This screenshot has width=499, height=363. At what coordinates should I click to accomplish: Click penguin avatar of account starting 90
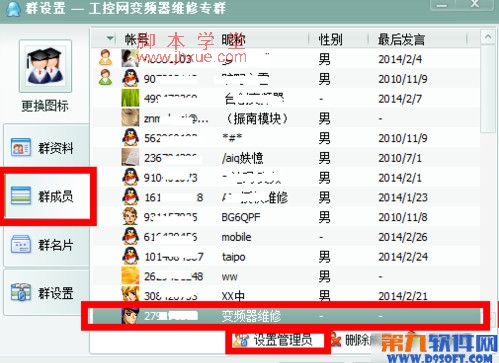click(130, 78)
